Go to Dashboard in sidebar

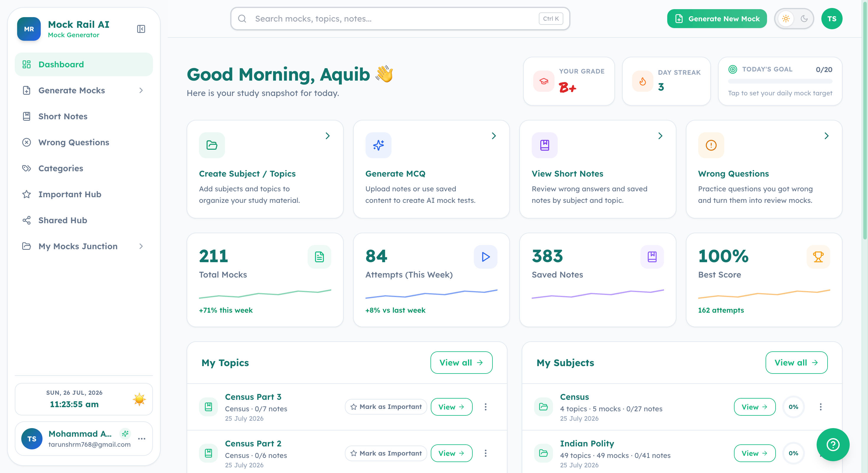(84, 64)
